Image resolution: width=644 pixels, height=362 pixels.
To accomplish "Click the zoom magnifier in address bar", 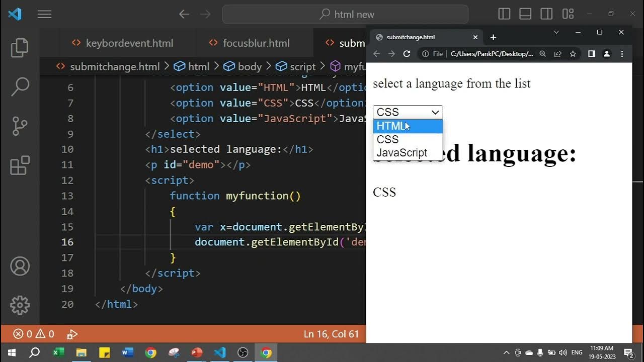I will (x=542, y=54).
